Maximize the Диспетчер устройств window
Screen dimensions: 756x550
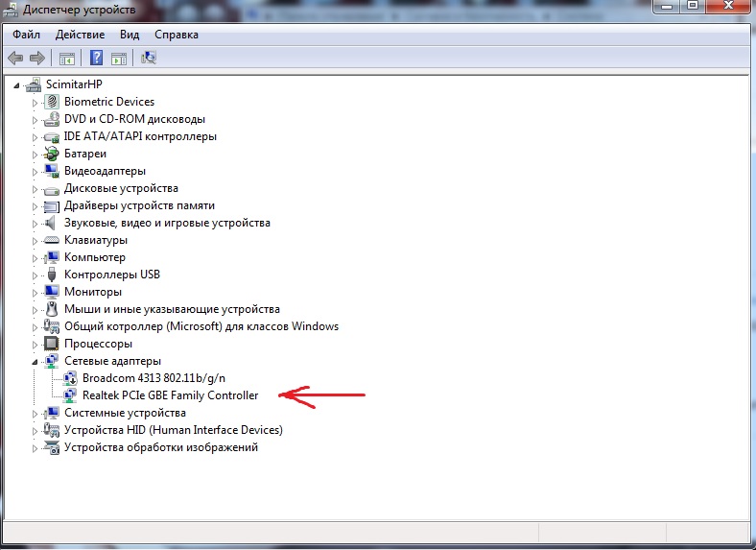tap(693, 7)
